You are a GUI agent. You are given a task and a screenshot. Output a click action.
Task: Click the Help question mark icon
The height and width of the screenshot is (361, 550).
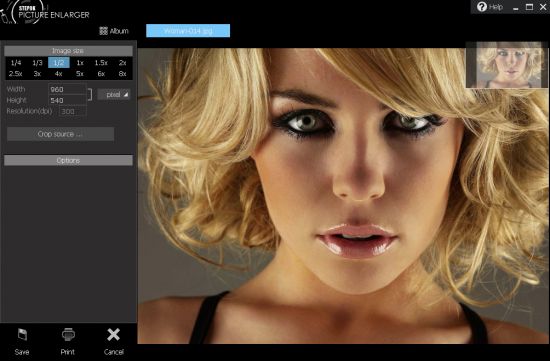tap(482, 7)
